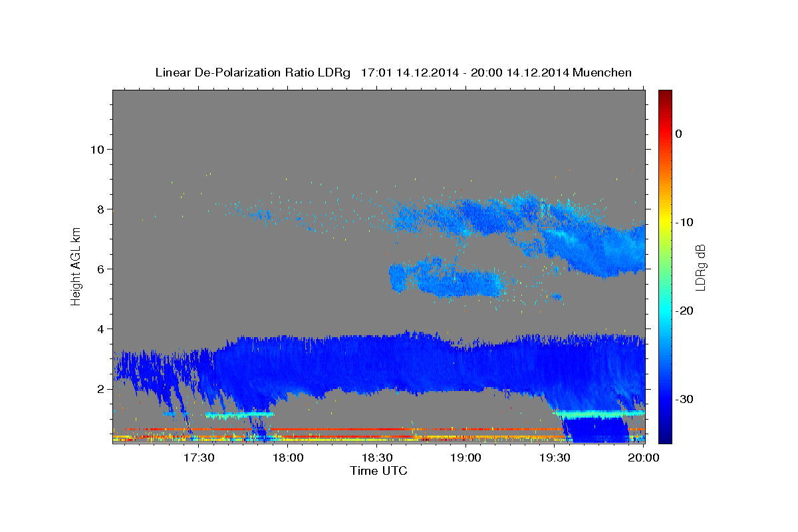The height and width of the screenshot is (532, 798).
Task: Click the 'LDRg dB' colorbar label
Action: click(x=700, y=267)
